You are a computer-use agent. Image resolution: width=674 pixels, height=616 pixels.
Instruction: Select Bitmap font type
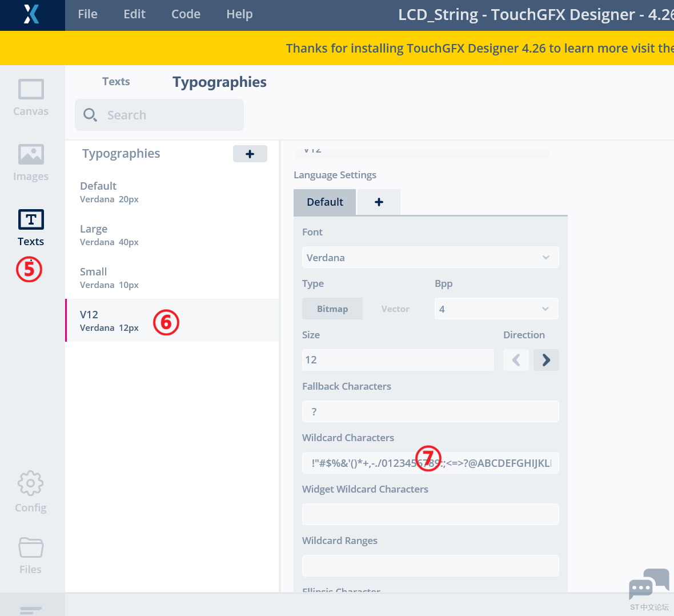[x=332, y=309]
